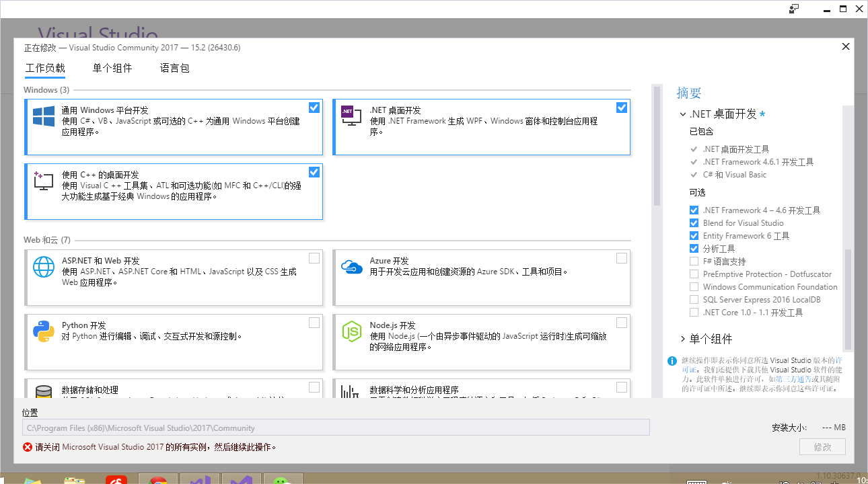Check the 数据存储和处理 workload
This screenshot has width=868, height=484.
(x=314, y=387)
